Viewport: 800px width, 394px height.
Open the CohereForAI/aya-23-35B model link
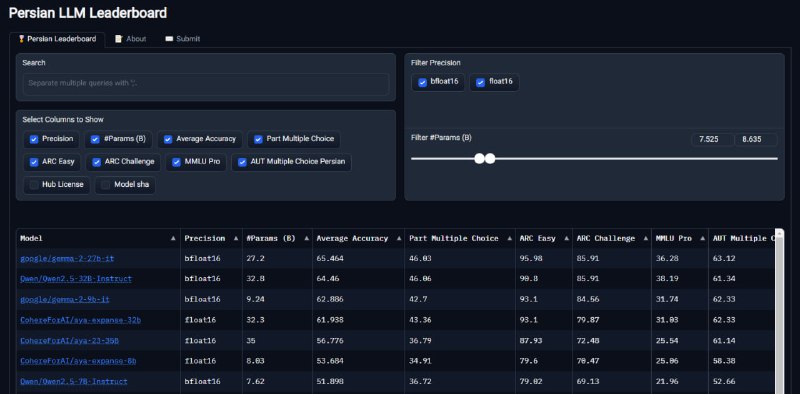[69, 340]
